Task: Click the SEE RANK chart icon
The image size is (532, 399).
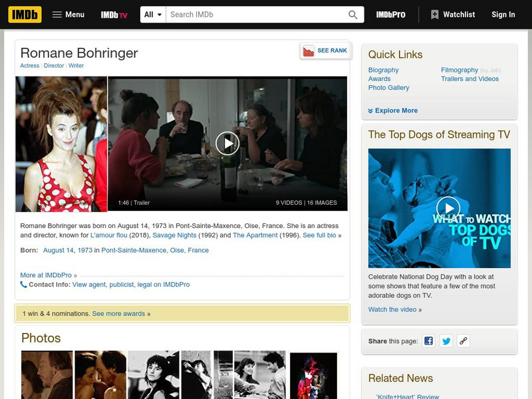Action: coord(308,49)
